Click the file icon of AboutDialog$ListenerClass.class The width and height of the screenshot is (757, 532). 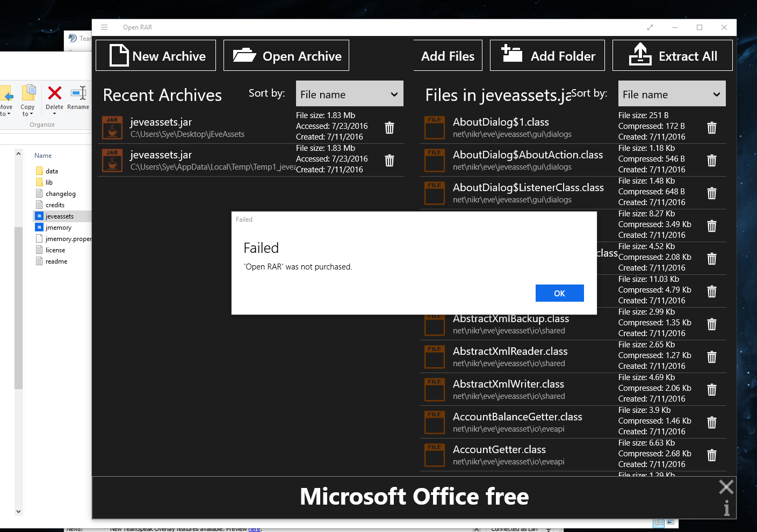tap(435, 193)
